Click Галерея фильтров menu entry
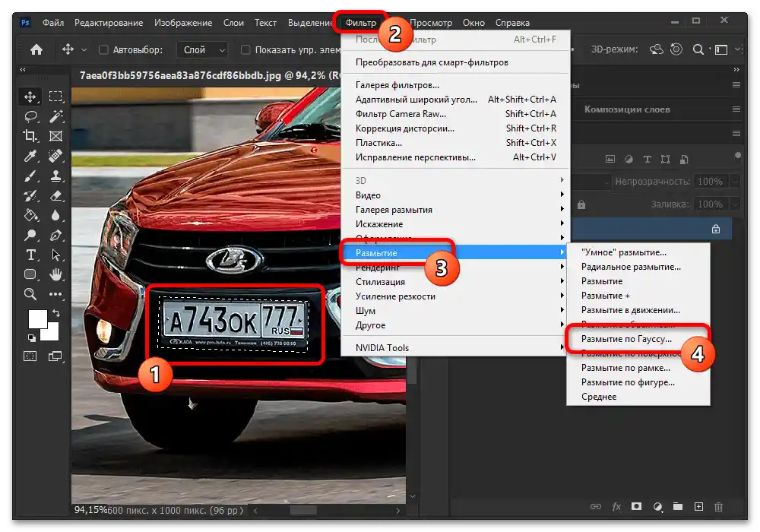760x532 pixels. pos(397,85)
